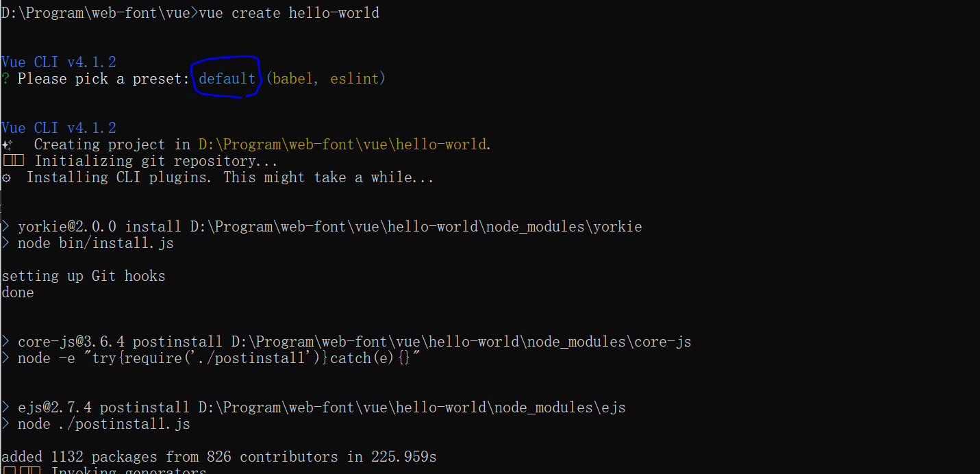Click the green question mark prompt symbol
The width and height of the screenshot is (980, 474).
coord(5,79)
